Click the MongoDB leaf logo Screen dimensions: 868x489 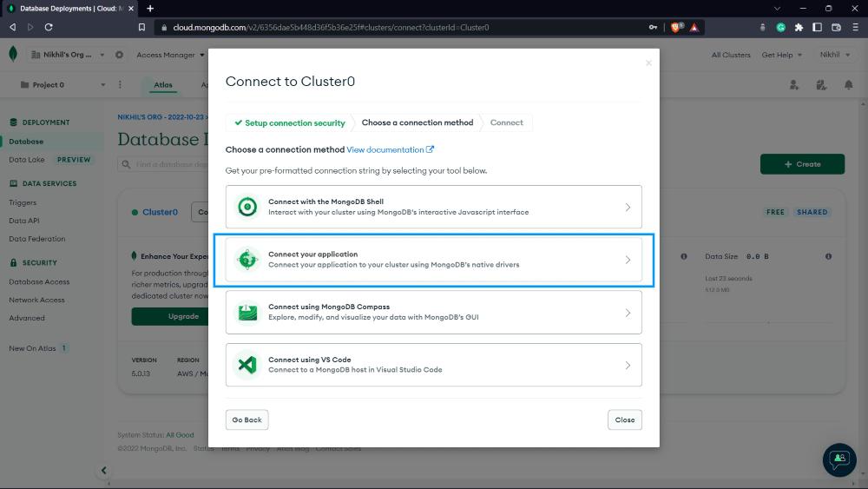(x=13, y=54)
